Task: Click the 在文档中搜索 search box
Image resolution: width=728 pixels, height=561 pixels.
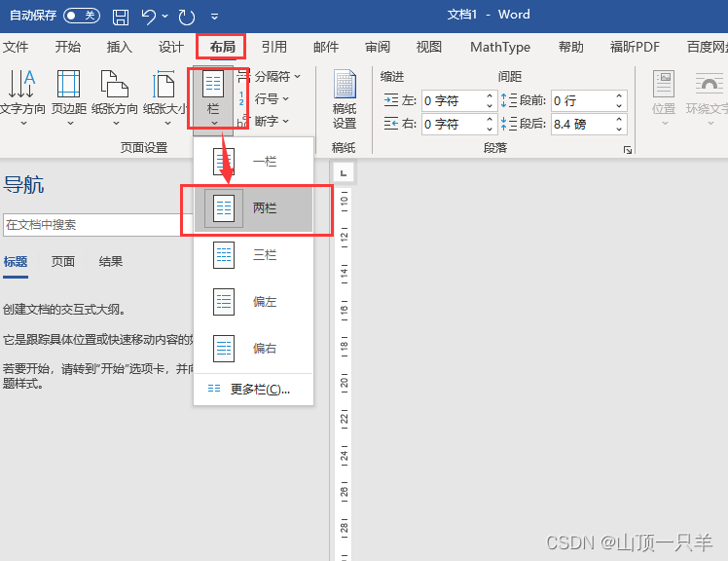Action: coord(97,225)
